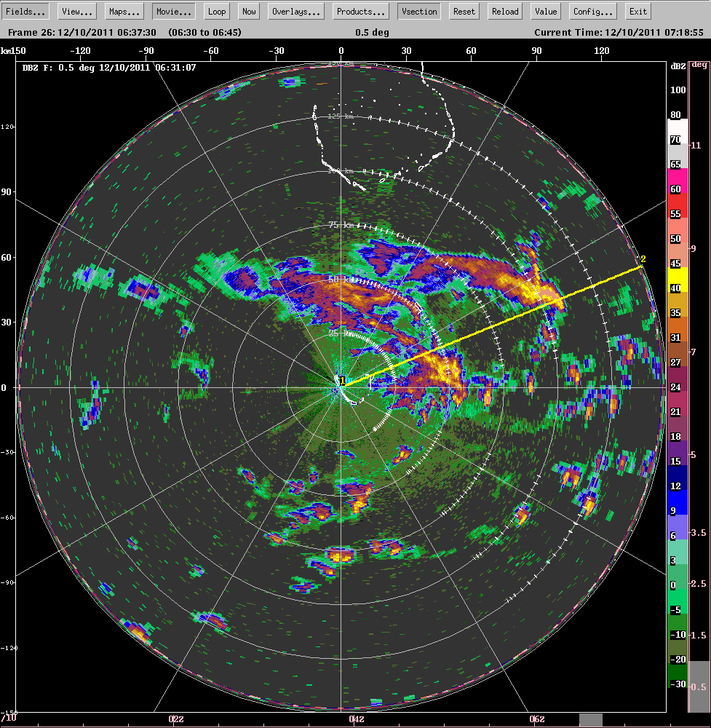Click the dBZ scale label 31

[x=675, y=338]
